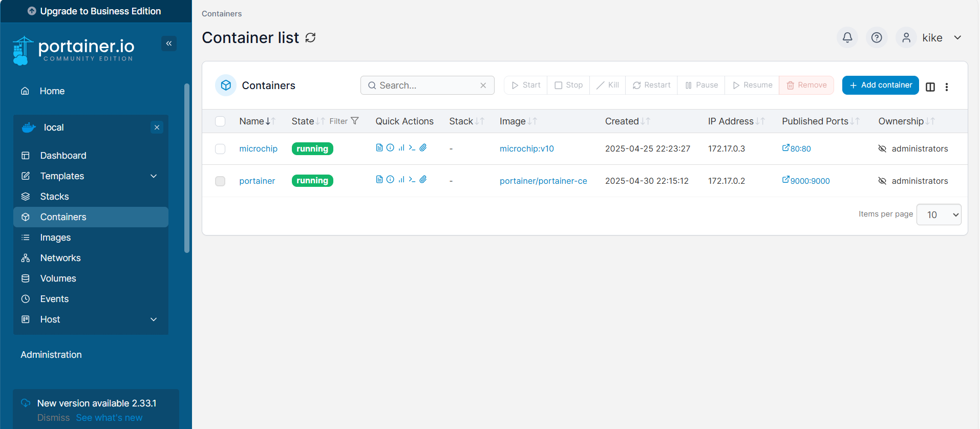Inspect the microchip container

click(390, 148)
